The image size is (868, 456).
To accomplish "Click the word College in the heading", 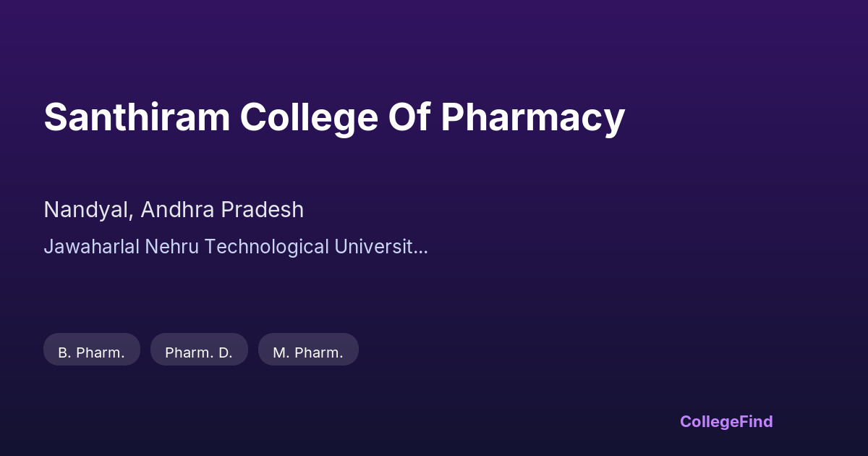I will tap(309, 117).
